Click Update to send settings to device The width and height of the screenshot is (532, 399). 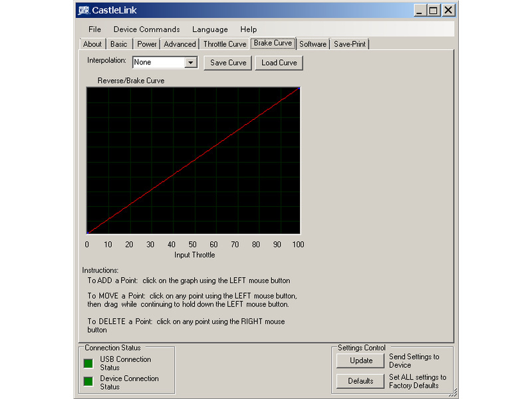coord(360,361)
